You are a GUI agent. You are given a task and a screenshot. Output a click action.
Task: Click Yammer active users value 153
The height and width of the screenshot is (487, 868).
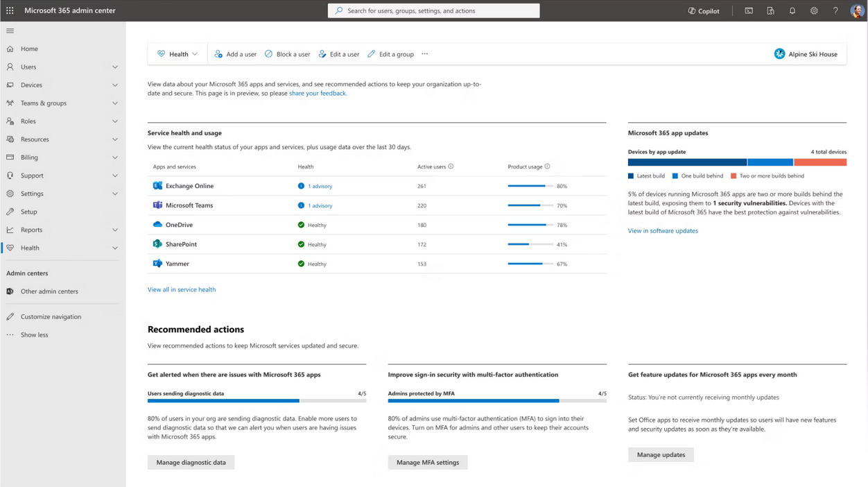click(422, 264)
